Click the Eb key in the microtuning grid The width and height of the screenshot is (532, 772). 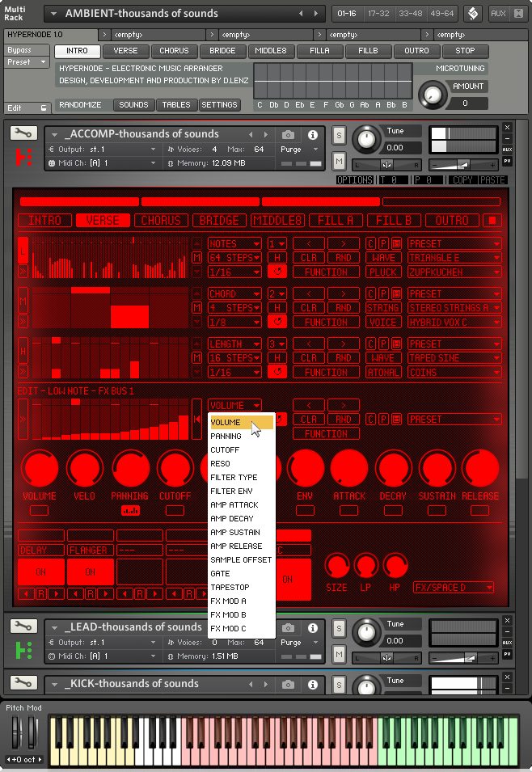(x=299, y=105)
